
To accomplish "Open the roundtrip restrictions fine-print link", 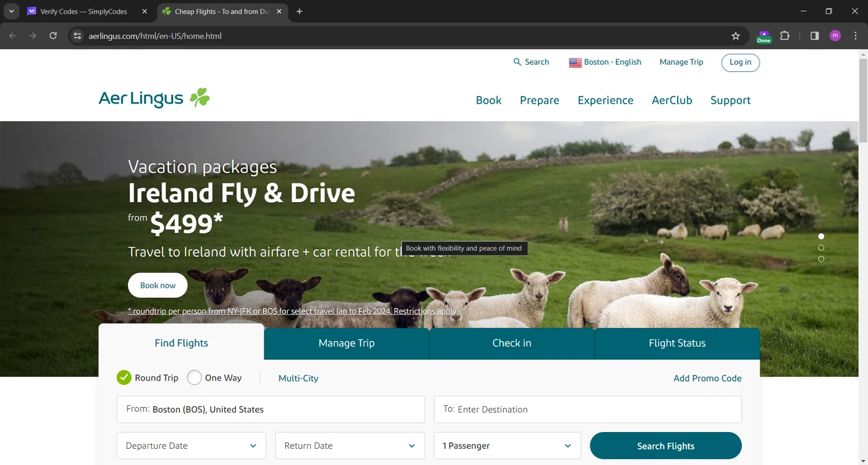I will 292,311.
